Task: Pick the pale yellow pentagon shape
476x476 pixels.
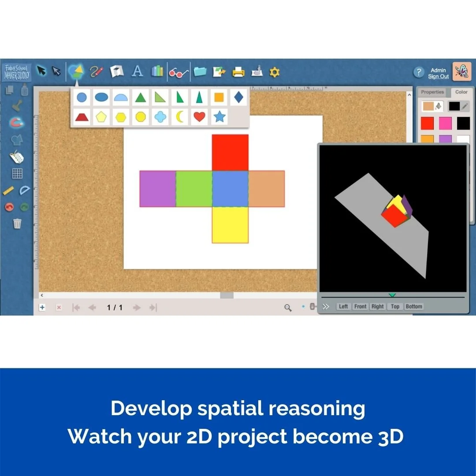Action: [101, 117]
